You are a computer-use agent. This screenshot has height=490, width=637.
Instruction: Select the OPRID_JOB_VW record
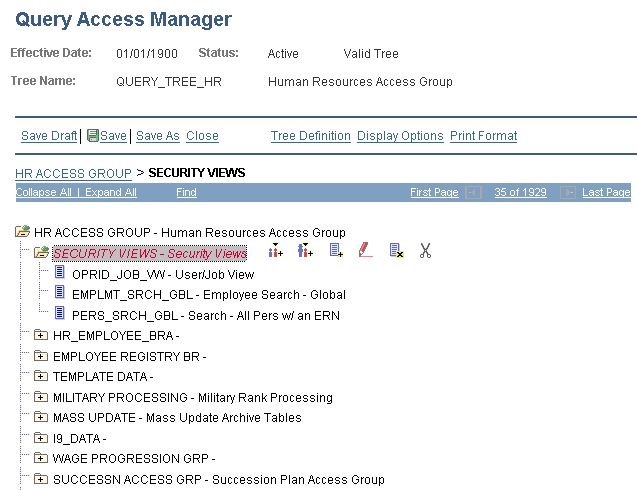[163, 274]
